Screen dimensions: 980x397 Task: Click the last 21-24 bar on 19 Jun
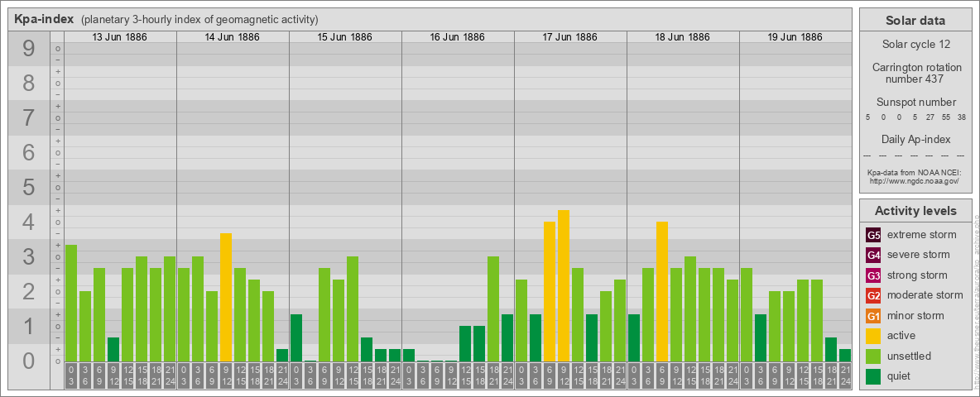coord(845,355)
